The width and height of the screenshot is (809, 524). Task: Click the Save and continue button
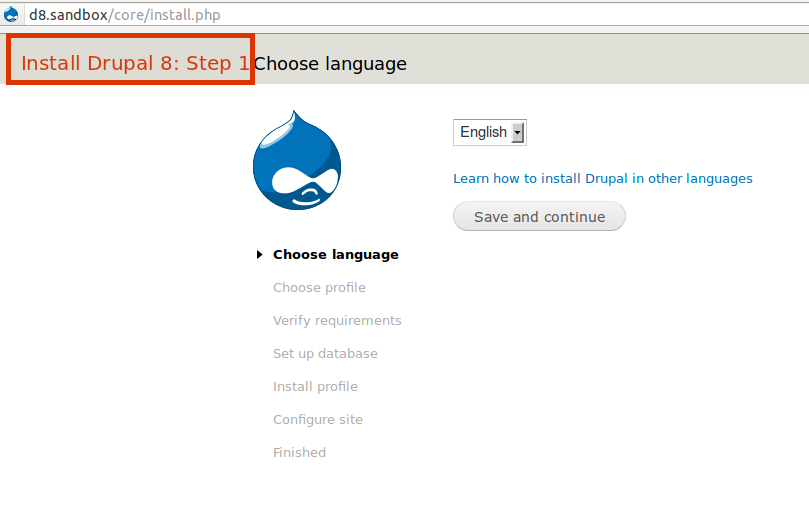tap(539, 217)
